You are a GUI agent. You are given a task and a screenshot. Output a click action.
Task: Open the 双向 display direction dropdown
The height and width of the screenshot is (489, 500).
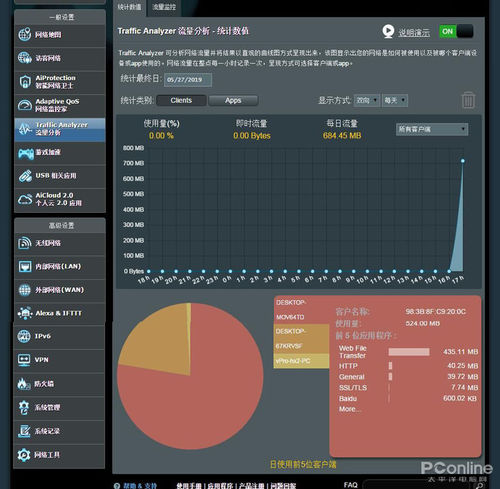click(x=367, y=100)
